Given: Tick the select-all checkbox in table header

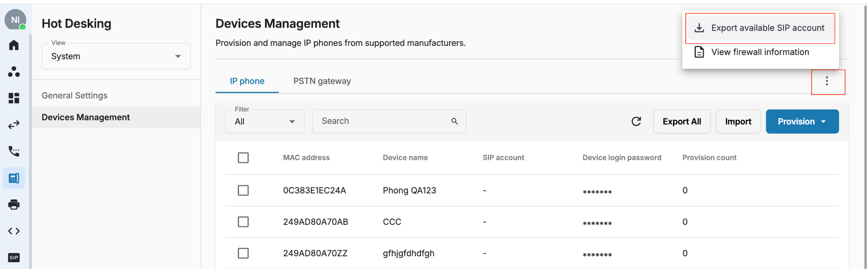Looking at the screenshot, I should 243,158.
